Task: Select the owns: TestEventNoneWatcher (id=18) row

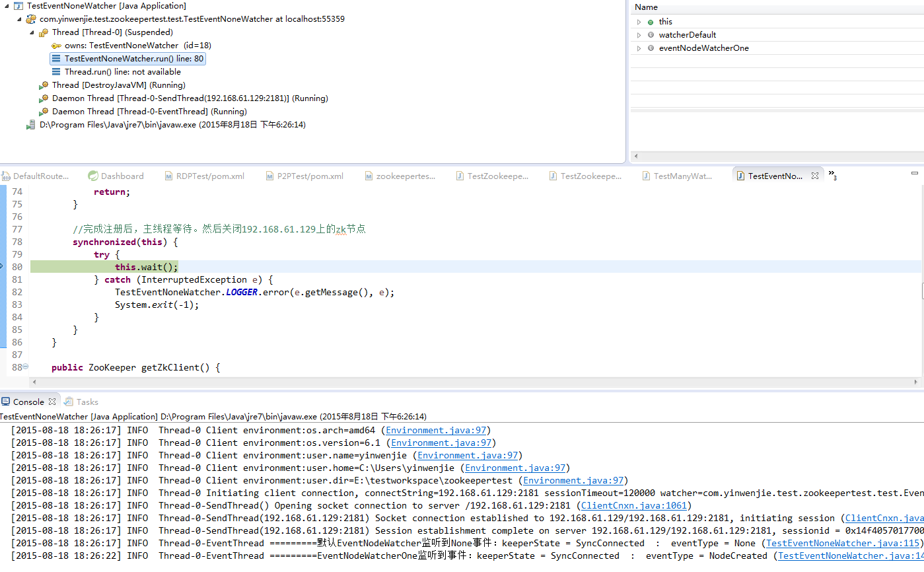Action: tap(130, 46)
